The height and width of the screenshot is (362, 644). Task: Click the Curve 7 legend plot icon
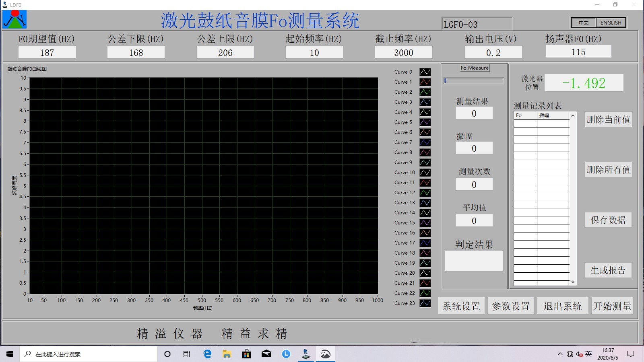pos(425,142)
